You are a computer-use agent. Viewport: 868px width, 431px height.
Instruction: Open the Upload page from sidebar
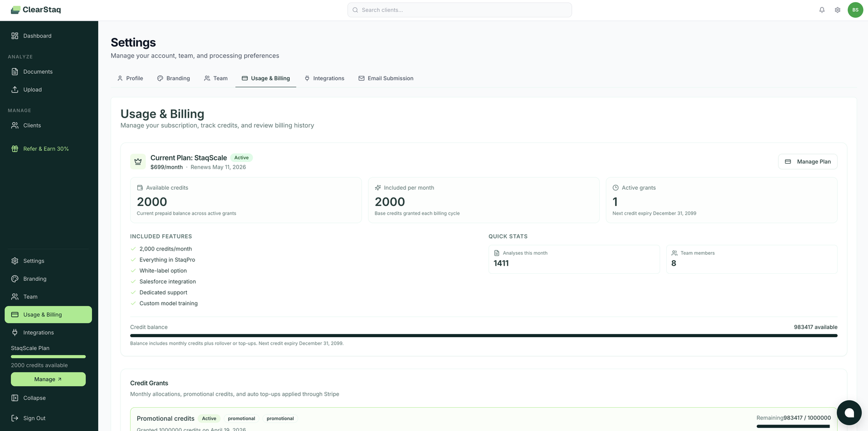coord(48,89)
